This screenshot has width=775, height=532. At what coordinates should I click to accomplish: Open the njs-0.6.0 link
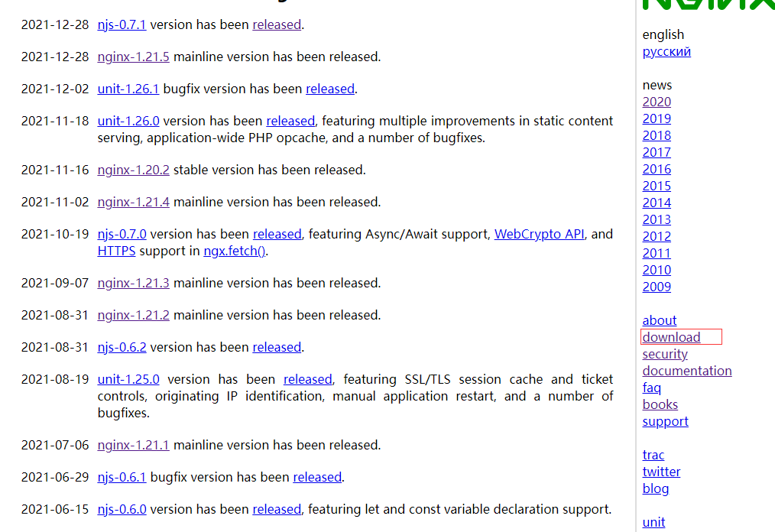122,510
